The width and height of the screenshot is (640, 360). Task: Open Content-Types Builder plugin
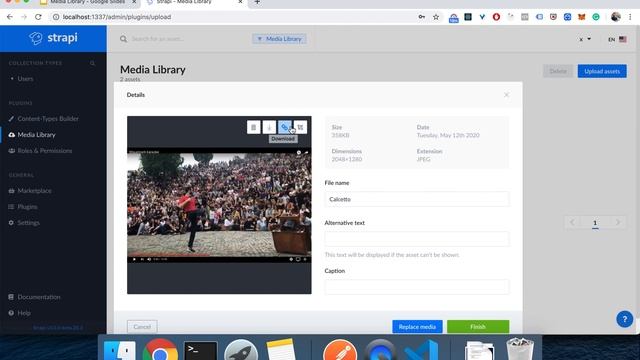coord(48,119)
